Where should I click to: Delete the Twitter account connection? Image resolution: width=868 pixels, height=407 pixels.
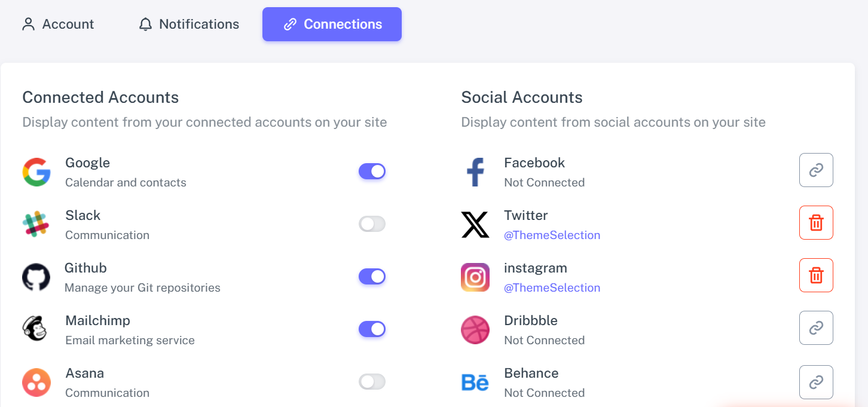tap(816, 223)
